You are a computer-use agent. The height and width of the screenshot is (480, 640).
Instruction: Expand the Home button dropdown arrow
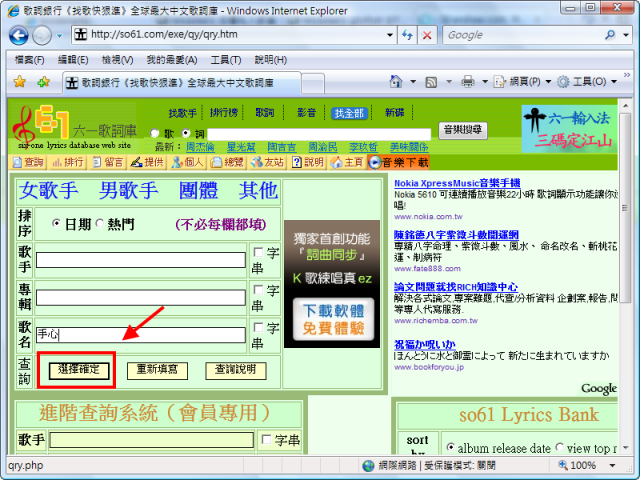[413, 82]
